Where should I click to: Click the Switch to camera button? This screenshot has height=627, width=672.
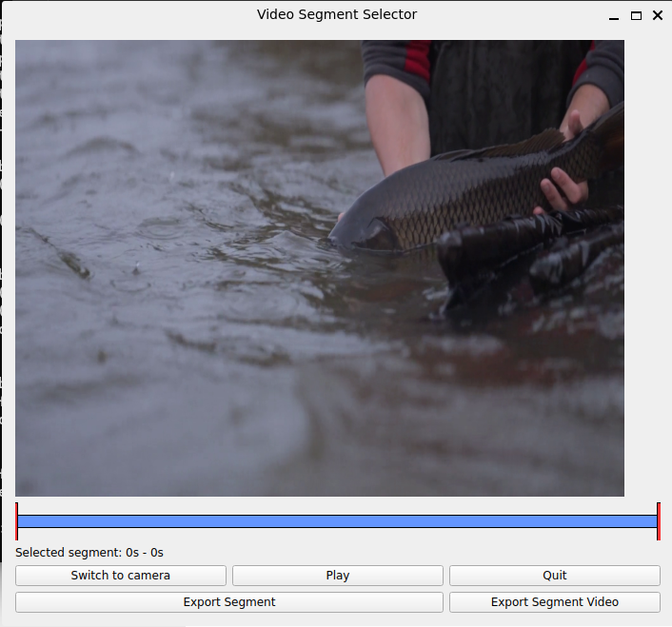[121, 576]
